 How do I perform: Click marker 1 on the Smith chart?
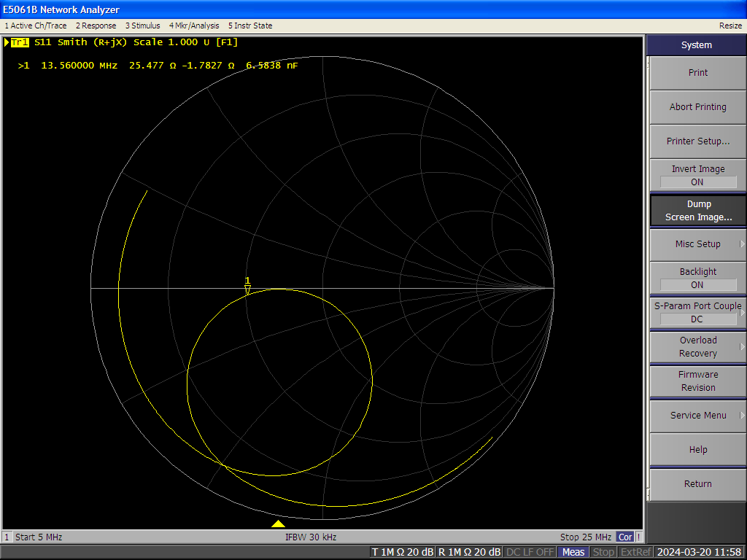247,289
